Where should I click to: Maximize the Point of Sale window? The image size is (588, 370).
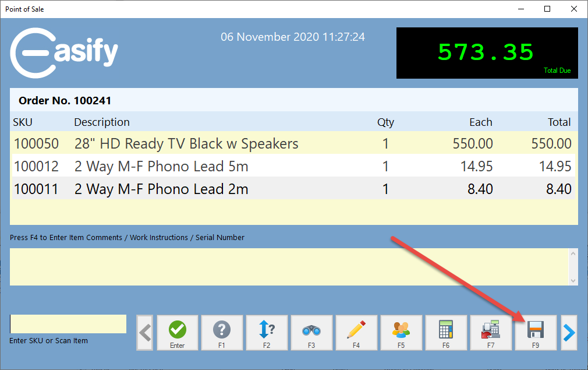point(547,9)
